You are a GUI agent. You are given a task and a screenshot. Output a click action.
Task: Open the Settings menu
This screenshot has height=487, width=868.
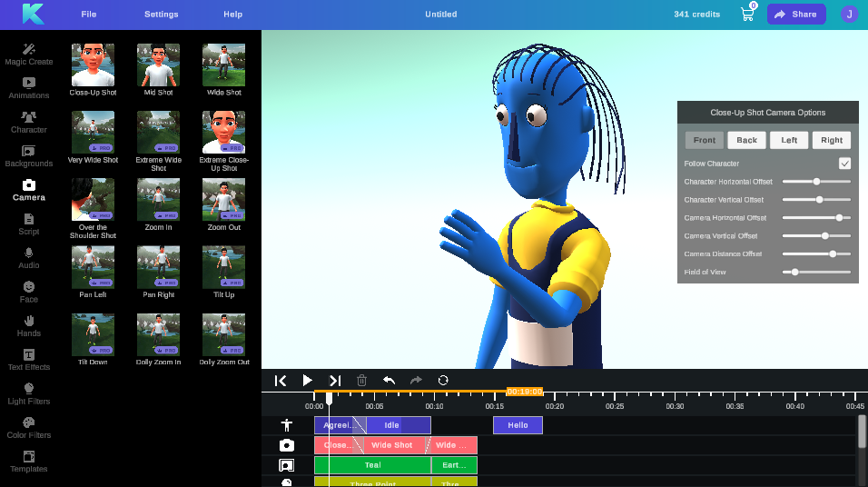[x=161, y=15]
